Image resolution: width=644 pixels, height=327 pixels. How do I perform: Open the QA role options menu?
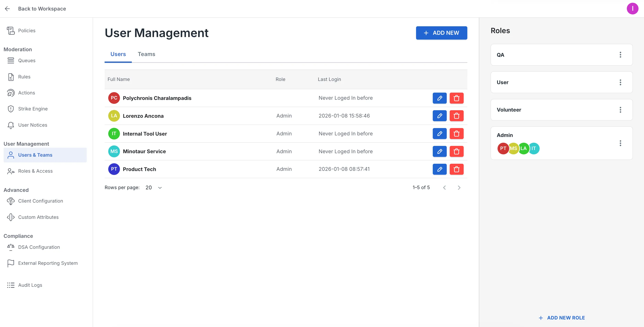coord(620,55)
